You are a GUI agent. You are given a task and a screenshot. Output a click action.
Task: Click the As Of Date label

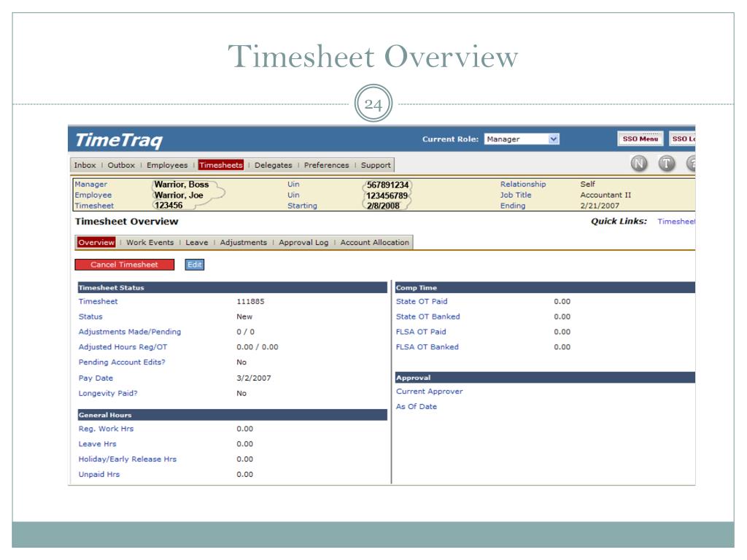point(417,407)
